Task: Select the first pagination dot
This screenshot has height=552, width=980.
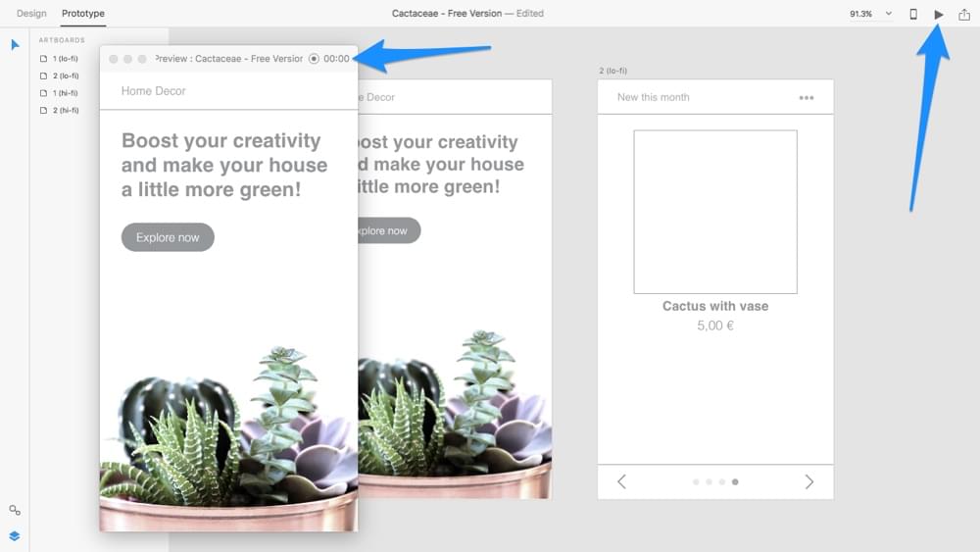Action: coord(696,481)
